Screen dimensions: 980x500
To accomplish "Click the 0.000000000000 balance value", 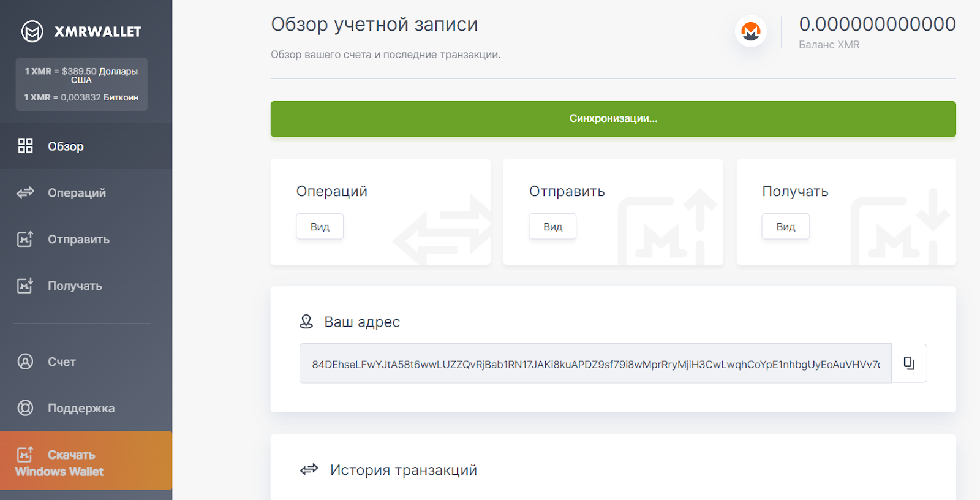I will (x=877, y=24).
